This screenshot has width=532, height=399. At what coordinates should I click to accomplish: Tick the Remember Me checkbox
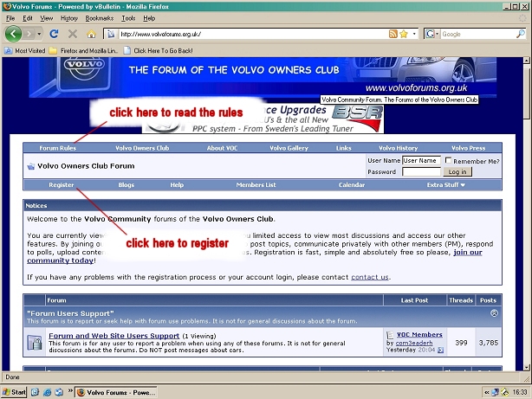click(448, 160)
